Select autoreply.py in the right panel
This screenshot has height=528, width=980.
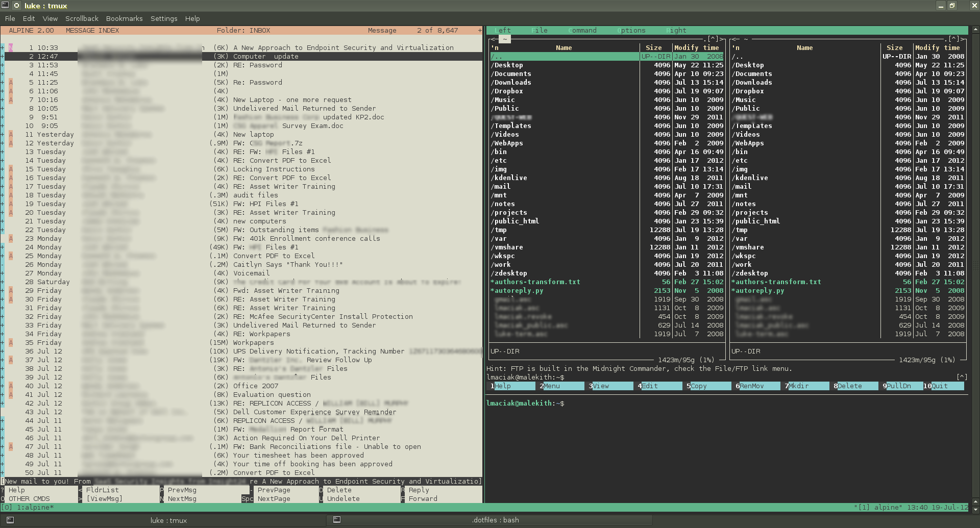click(x=759, y=291)
